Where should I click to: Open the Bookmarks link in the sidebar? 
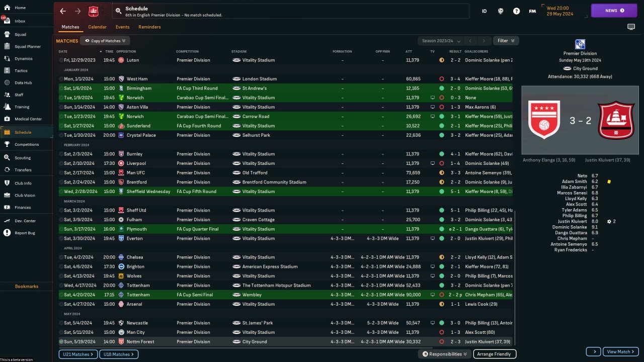27,287
